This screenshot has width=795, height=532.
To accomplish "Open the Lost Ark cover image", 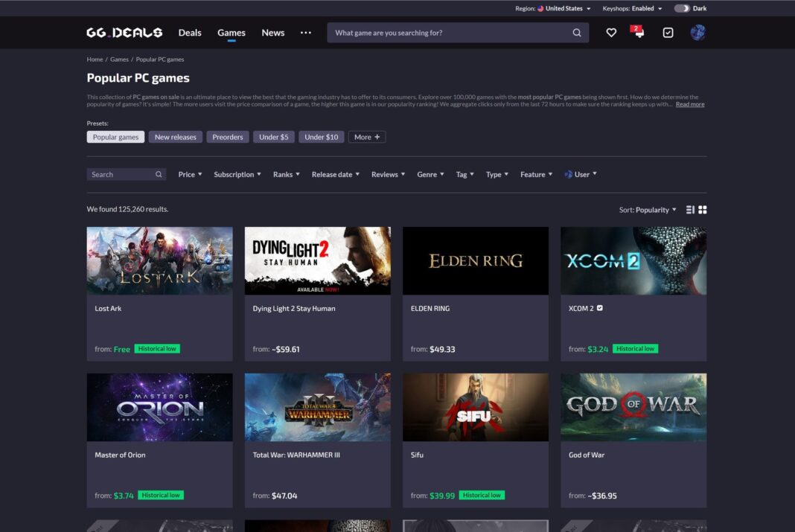I will (x=160, y=260).
